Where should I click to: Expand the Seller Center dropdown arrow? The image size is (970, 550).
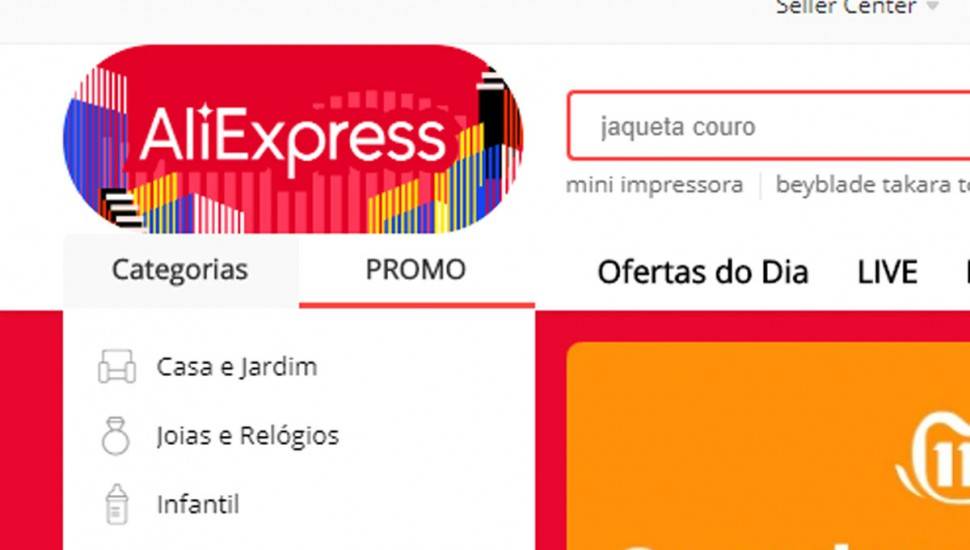(x=932, y=7)
